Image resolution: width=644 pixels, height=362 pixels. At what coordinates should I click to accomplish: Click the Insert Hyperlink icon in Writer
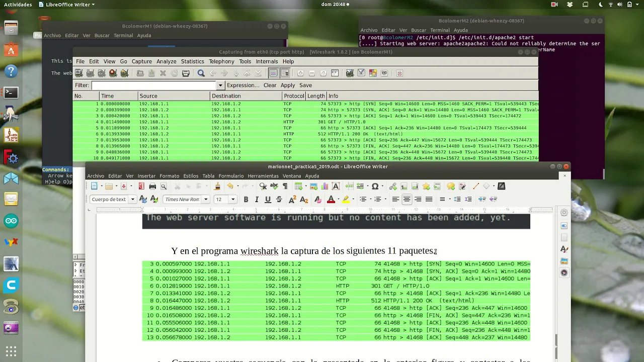[x=393, y=186]
